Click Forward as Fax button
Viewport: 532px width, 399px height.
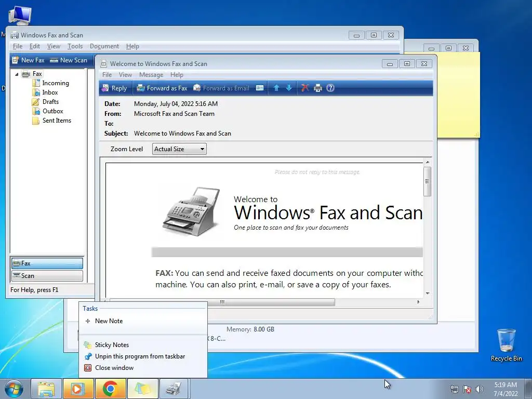(162, 88)
